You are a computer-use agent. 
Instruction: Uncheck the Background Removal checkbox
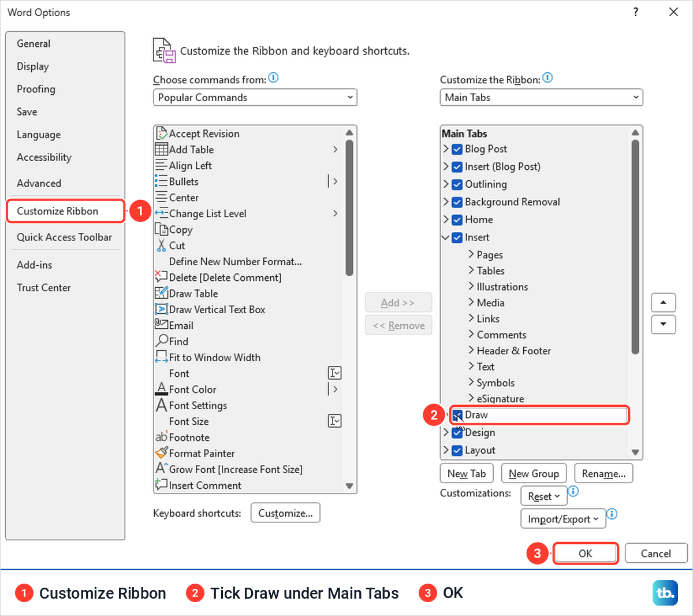tap(457, 202)
